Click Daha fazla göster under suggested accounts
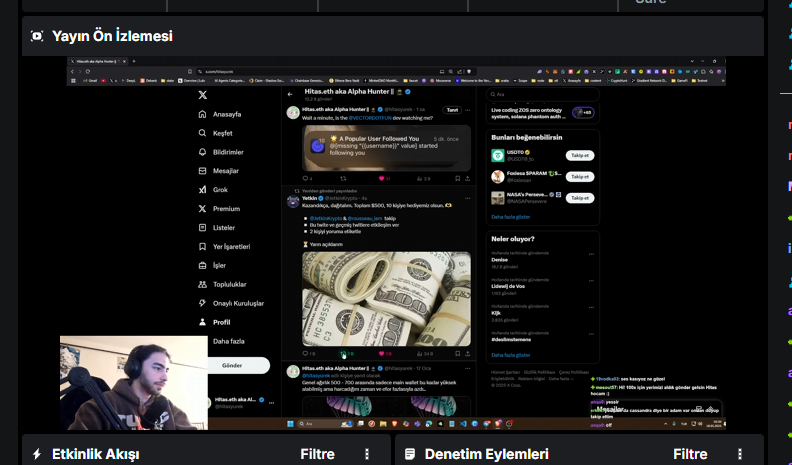This screenshot has width=792, height=465. point(511,217)
